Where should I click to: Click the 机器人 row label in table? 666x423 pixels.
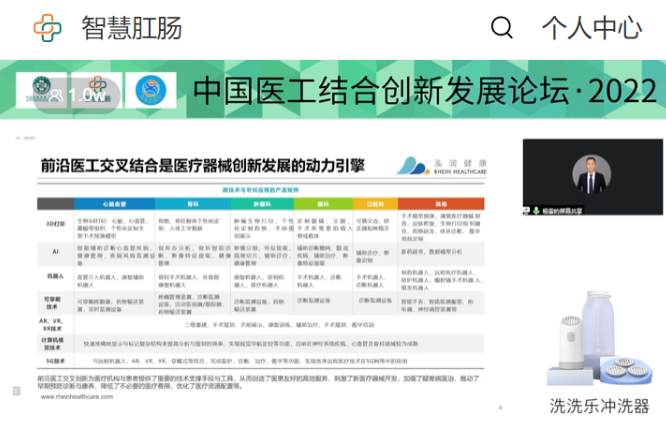point(57,273)
